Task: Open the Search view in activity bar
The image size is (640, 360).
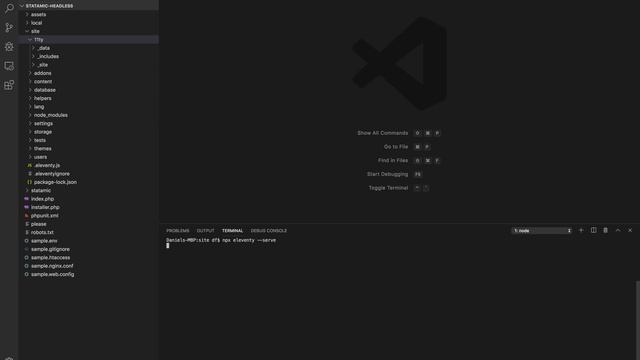Action: (9, 8)
